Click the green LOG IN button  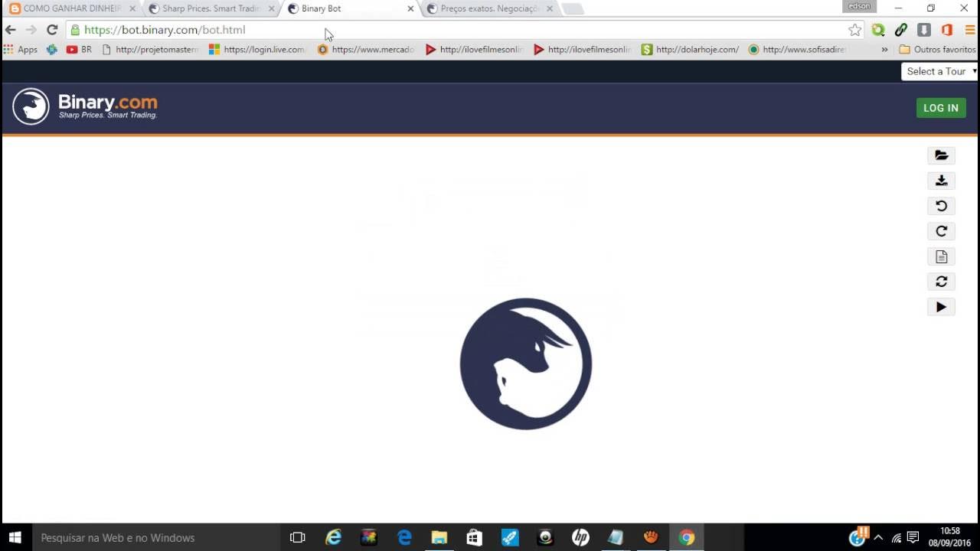[940, 108]
